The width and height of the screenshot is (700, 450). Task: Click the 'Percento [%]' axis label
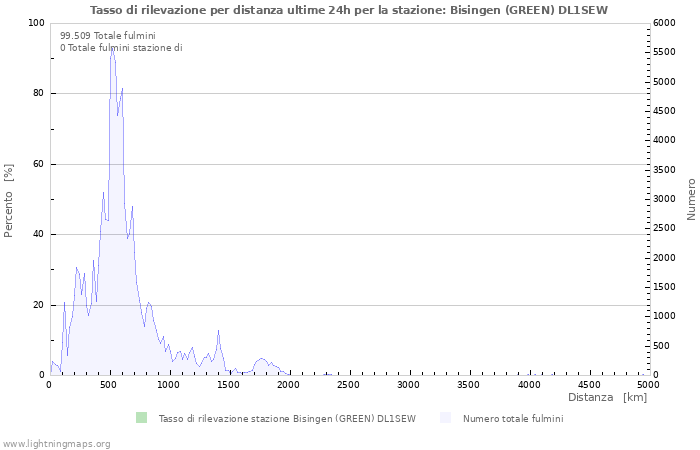click(x=8, y=200)
